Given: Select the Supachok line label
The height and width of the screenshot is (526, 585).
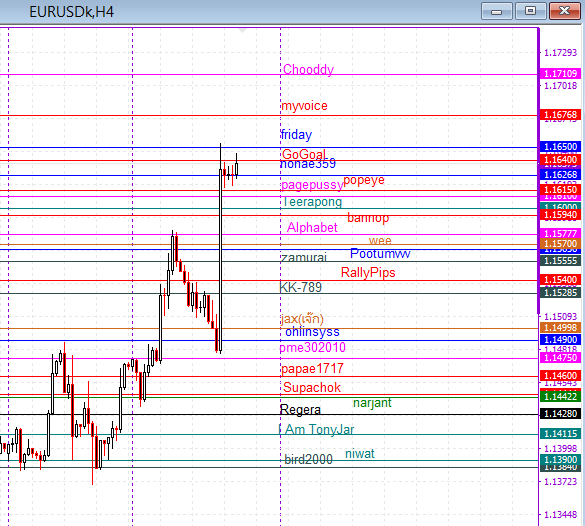Looking at the screenshot, I should pos(312,388).
